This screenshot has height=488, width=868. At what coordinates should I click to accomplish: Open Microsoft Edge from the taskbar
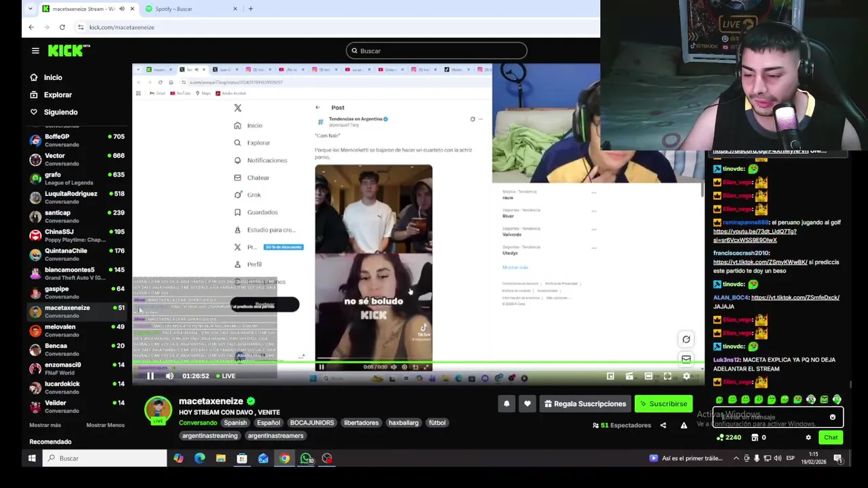[x=199, y=459]
